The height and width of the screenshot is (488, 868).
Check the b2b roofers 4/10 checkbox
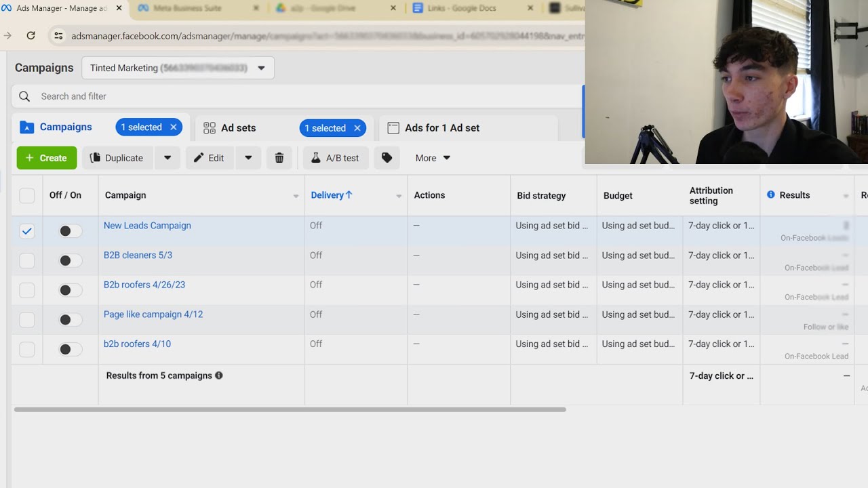(x=27, y=349)
